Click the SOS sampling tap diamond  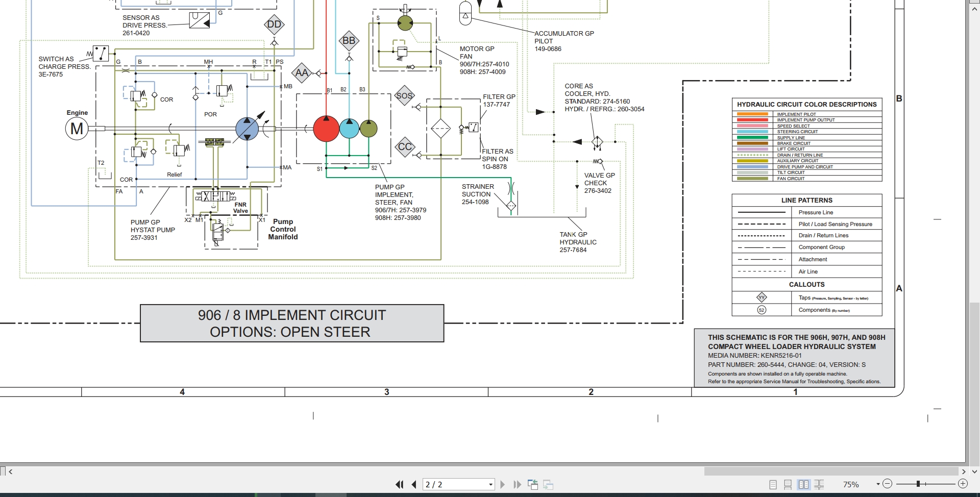coord(404,96)
